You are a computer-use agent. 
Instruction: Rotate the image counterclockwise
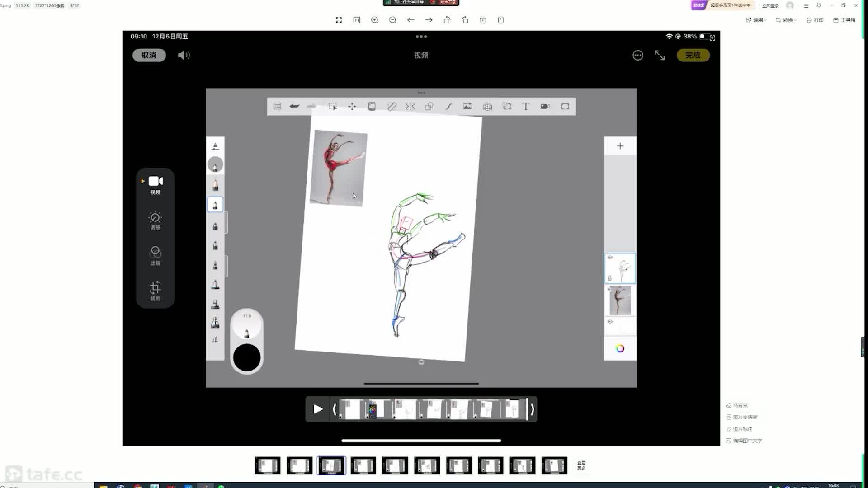click(447, 20)
